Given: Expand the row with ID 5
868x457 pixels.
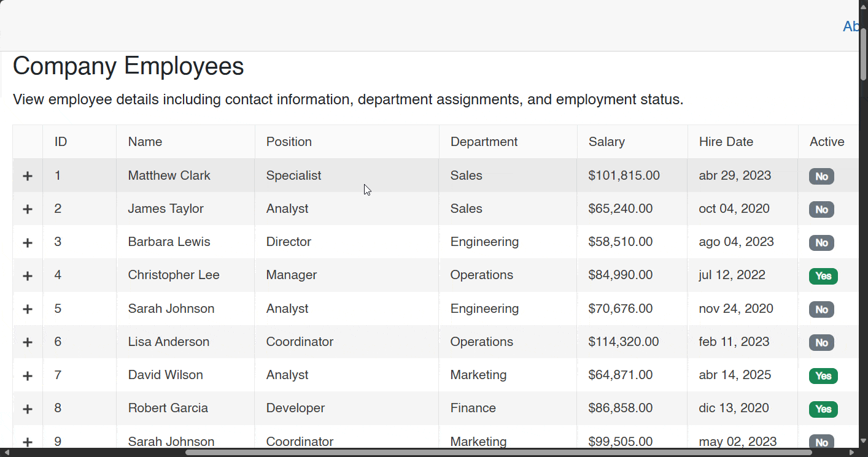Looking at the screenshot, I should (x=28, y=309).
